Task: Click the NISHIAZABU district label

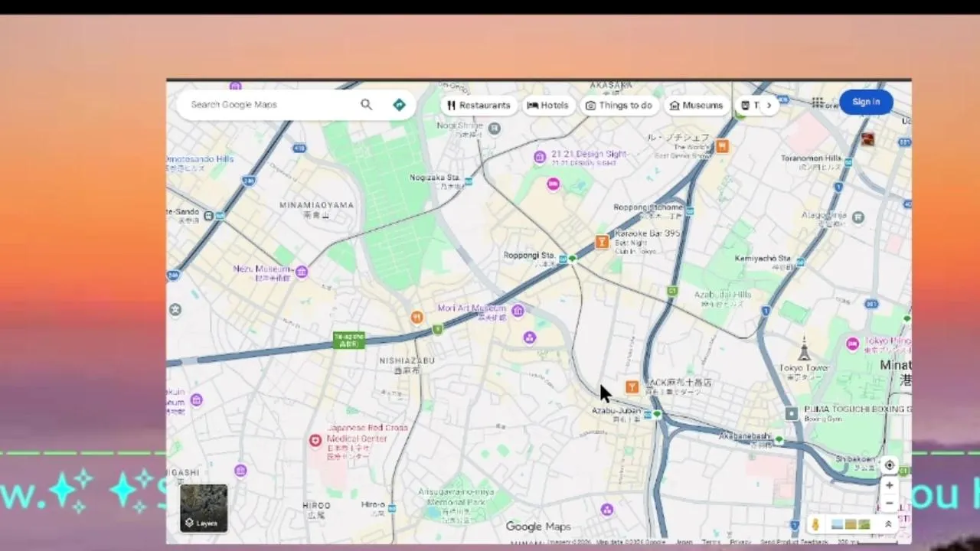Action: tap(407, 360)
